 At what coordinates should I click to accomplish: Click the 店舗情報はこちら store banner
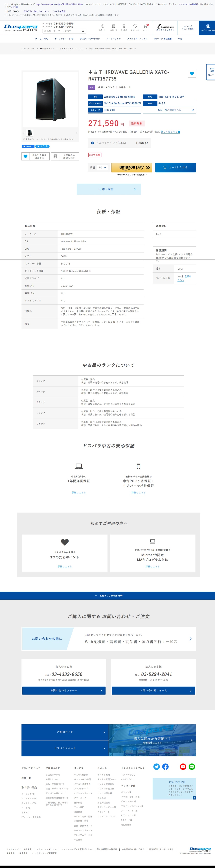152,740
